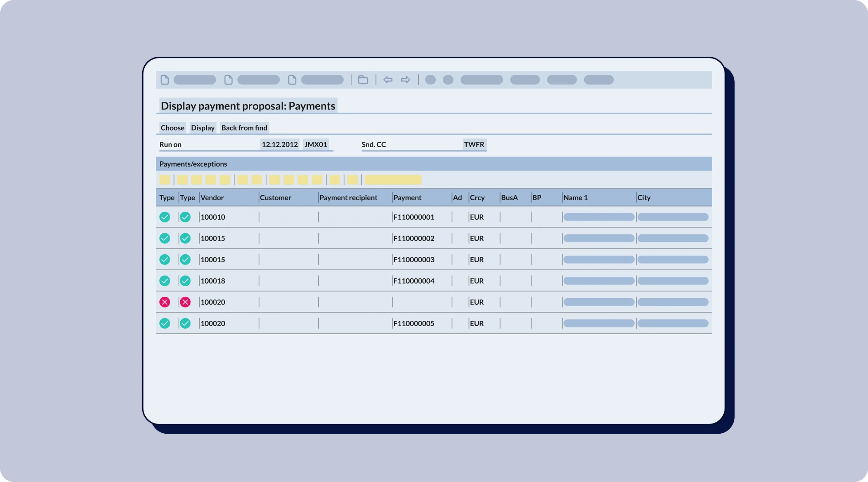The height and width of the screenshot is (482, 868).
Task: Click the first round circle icon in the toolbar
Action: click(x=430, y=80)
